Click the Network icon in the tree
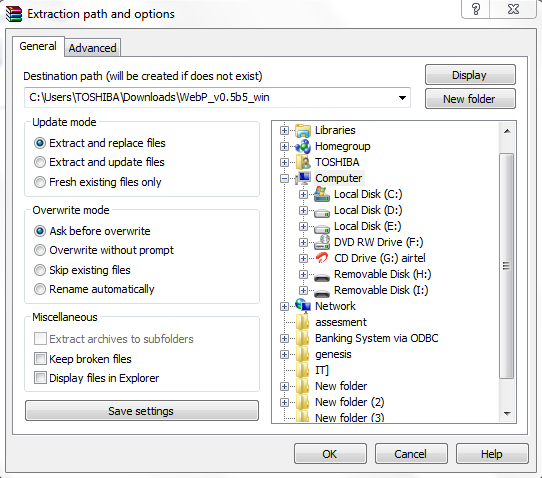Viewport: 542px width, 478px height. coord(303,306)
